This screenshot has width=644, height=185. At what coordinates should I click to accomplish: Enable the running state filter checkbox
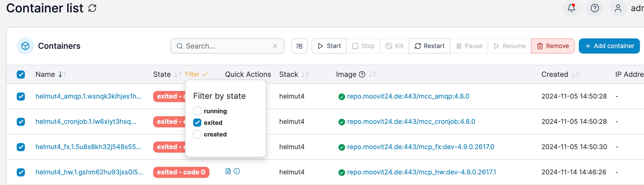point(197,111)
